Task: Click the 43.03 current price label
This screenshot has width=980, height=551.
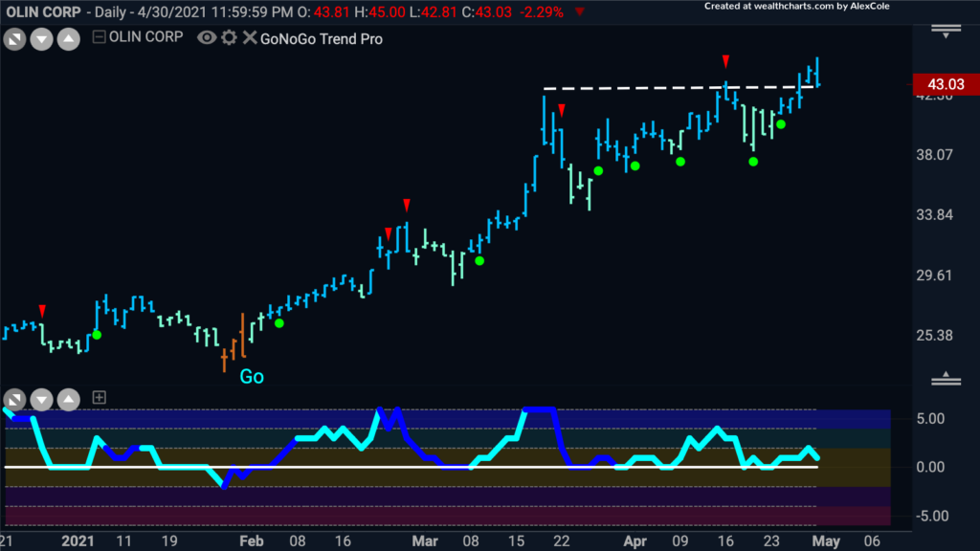Action: [946, 84]
